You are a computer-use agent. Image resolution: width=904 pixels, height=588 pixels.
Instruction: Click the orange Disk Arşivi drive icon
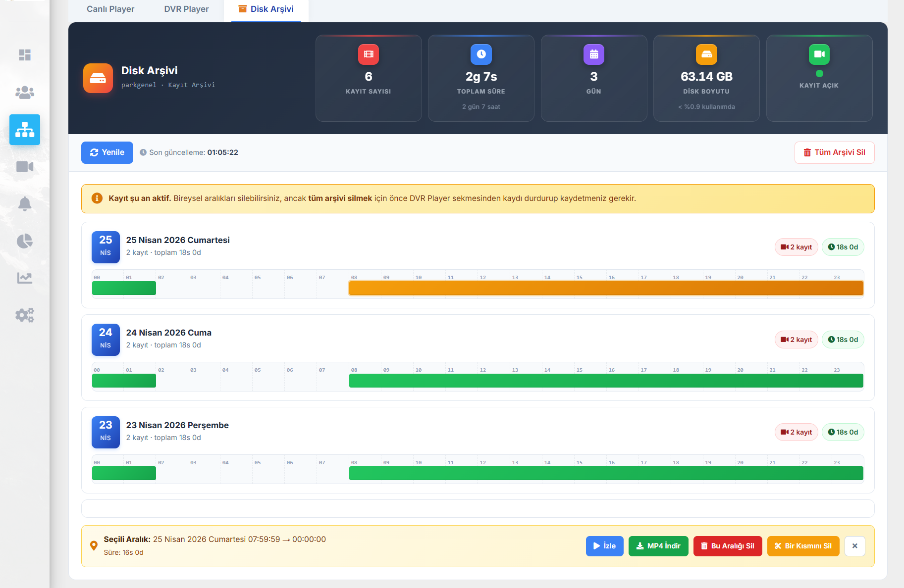click(98, 78)
